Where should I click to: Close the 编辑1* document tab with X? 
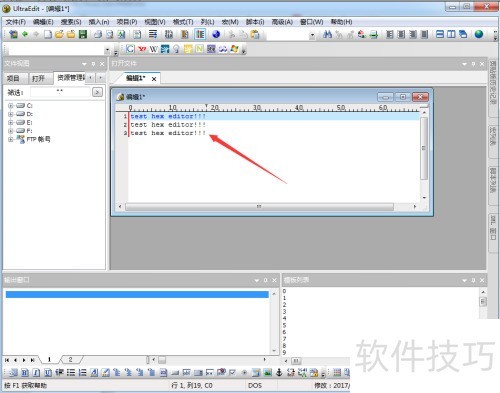pos(154,79)
